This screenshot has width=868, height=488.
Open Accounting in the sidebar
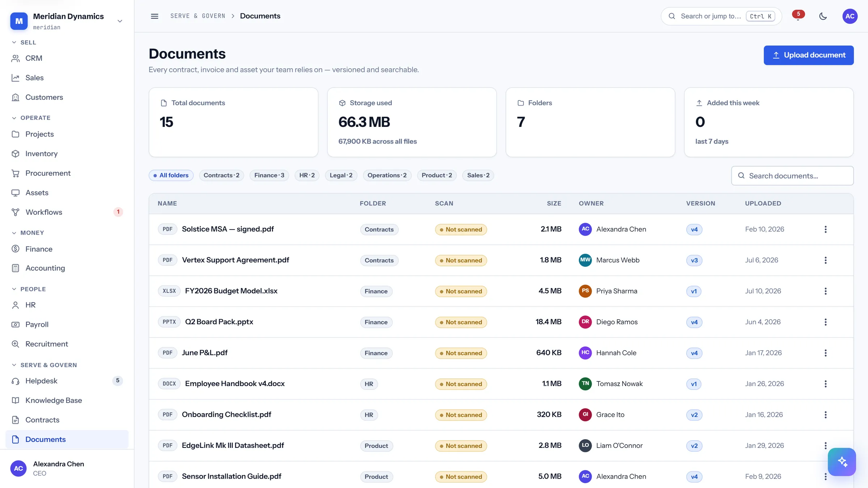[x=67, y=268]
